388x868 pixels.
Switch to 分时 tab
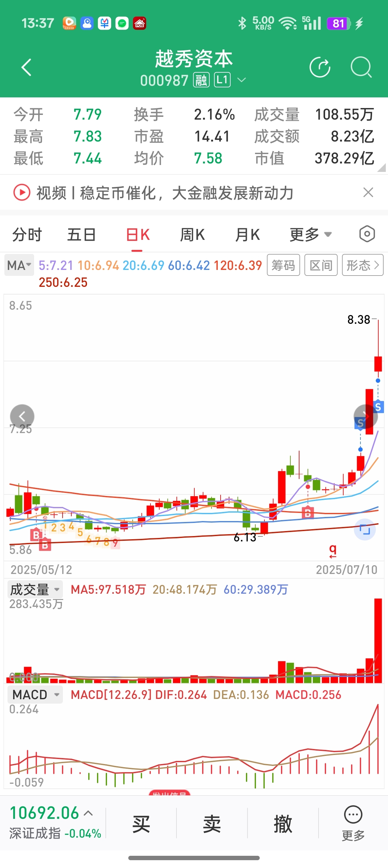coord(27,235)
